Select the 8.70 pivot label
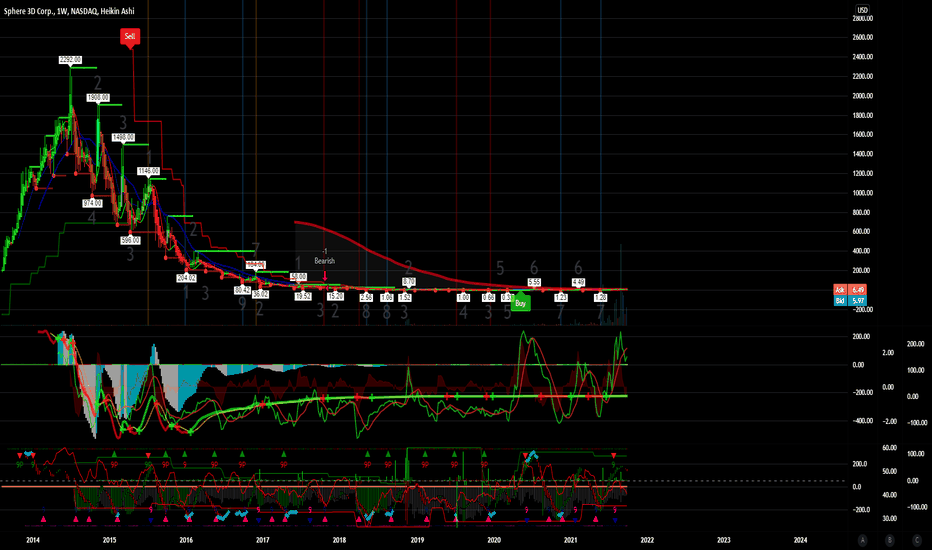 [x=409, y=281]
